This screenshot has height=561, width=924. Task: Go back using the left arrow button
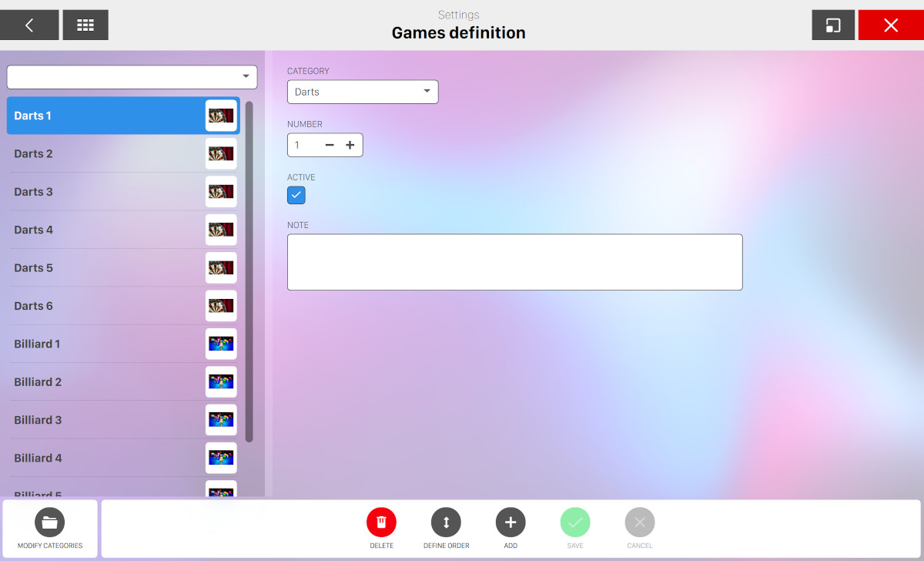(x=29, y=25)
